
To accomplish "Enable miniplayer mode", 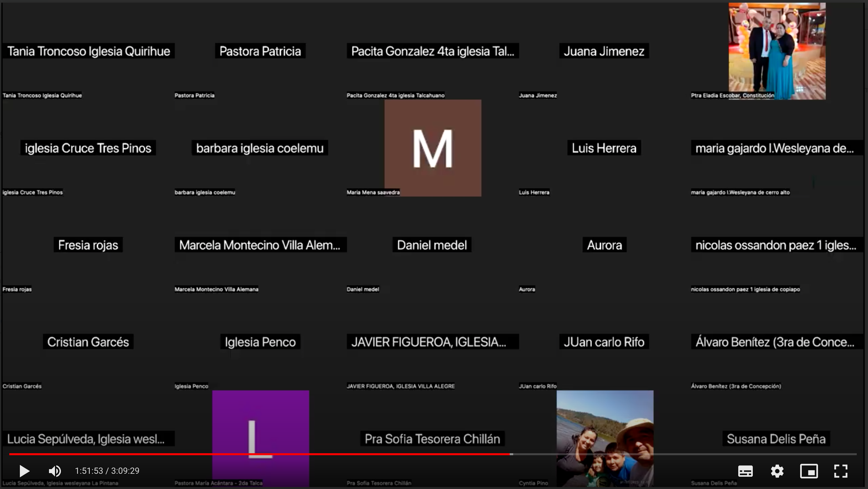I will pyautogui.click(x=809, y=471).
